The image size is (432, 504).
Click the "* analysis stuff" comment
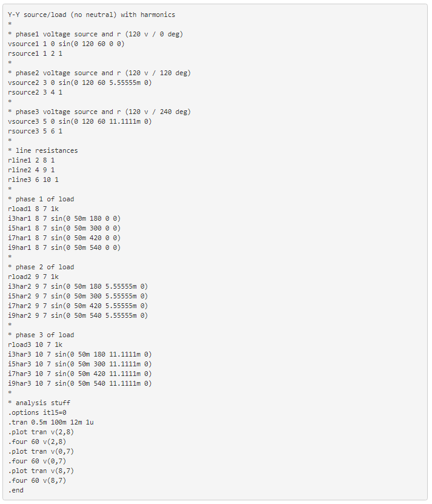39,403
